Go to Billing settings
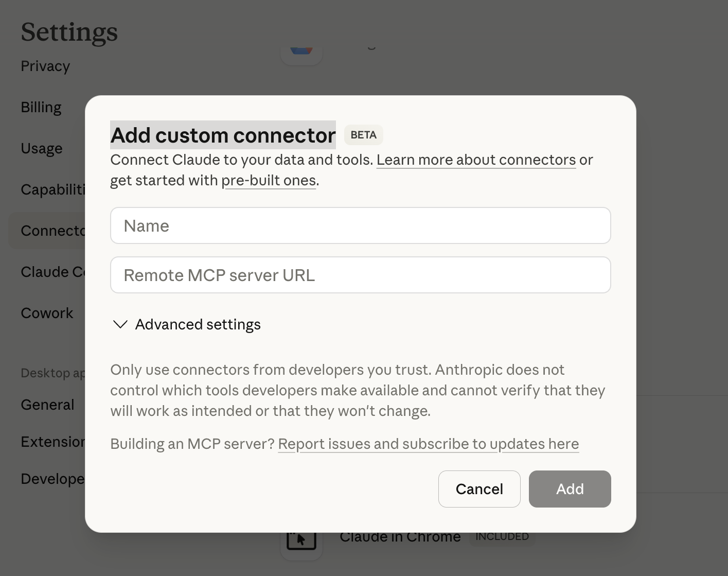The width and height of the screenshot is (728, 576). [x=41, y=108]
